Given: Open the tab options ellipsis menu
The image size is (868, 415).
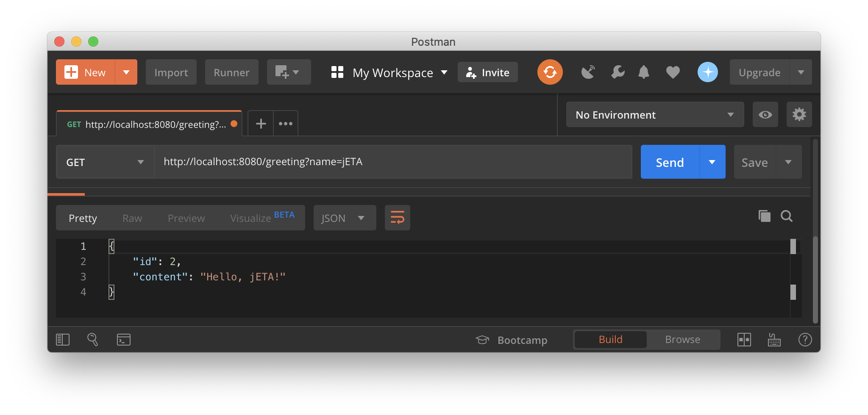Looking at the screenshot, I should tap(286, 124).
